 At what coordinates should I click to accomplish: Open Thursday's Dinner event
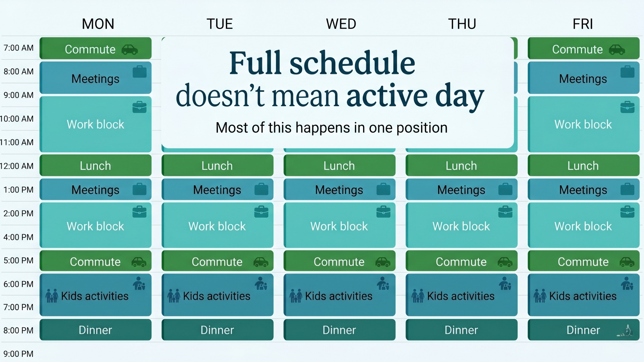point(461,330)
